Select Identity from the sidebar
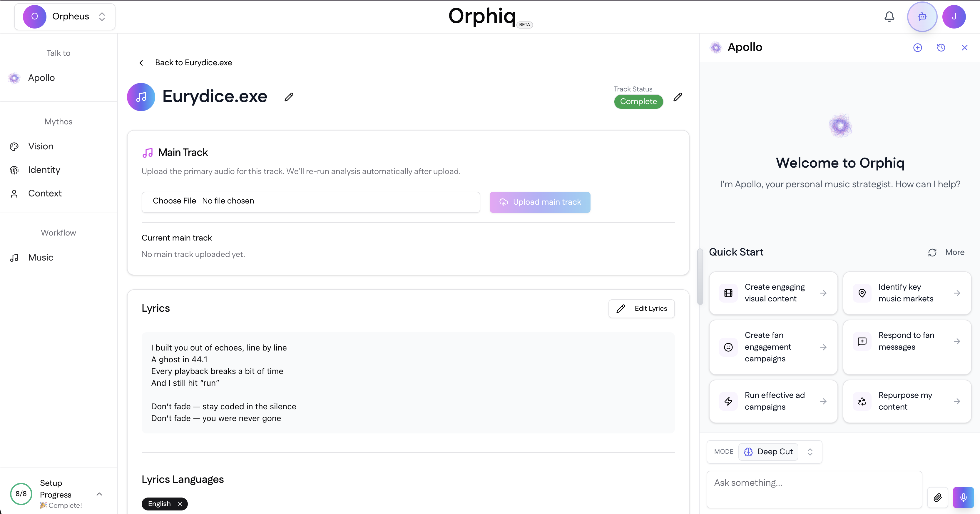This screenshot has height=514, width=980. tap(44, 170)
